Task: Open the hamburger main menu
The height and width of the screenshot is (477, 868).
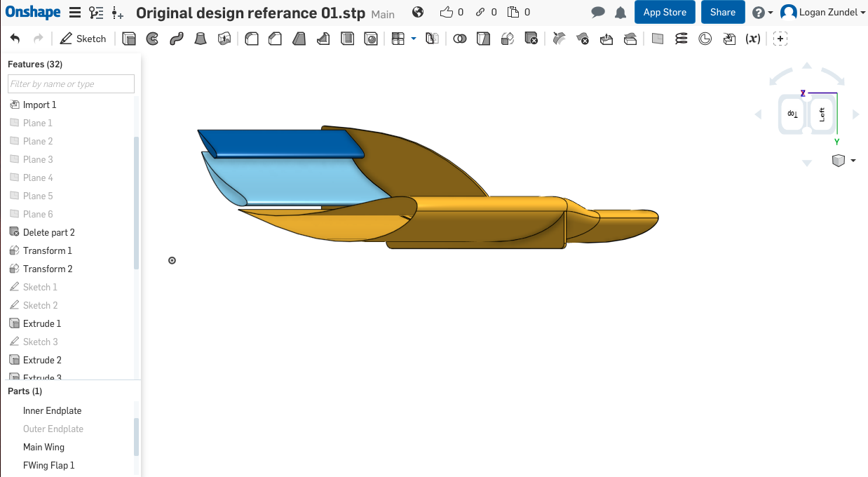Action: pos(75,12)
